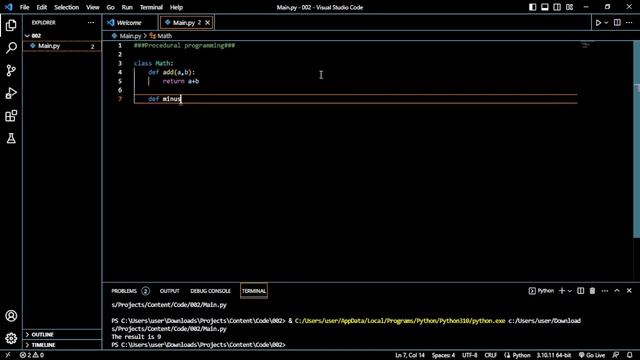Image resolution: width=640 pixels, height=360 pixels.
Task: Switch to the Welcome tab
Action: click(129, 23)
